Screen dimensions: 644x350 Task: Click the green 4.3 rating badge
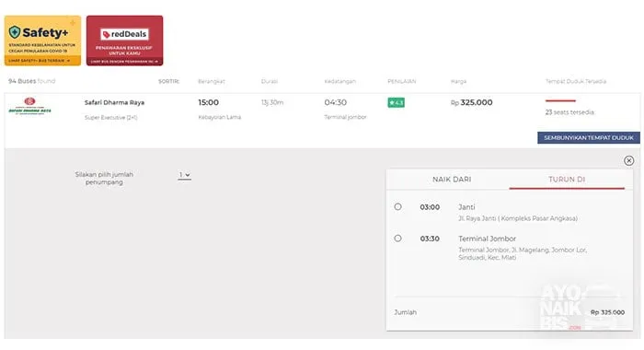[396, 102]
